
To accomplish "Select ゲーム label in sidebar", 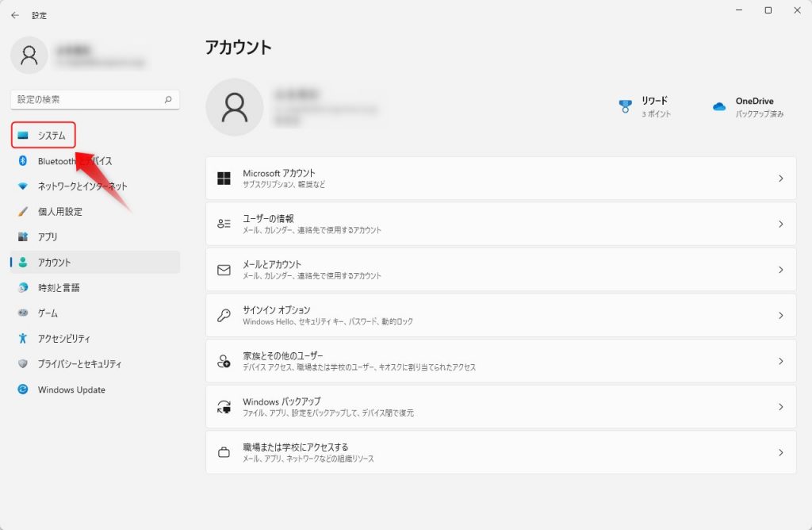I will point(48,313).
